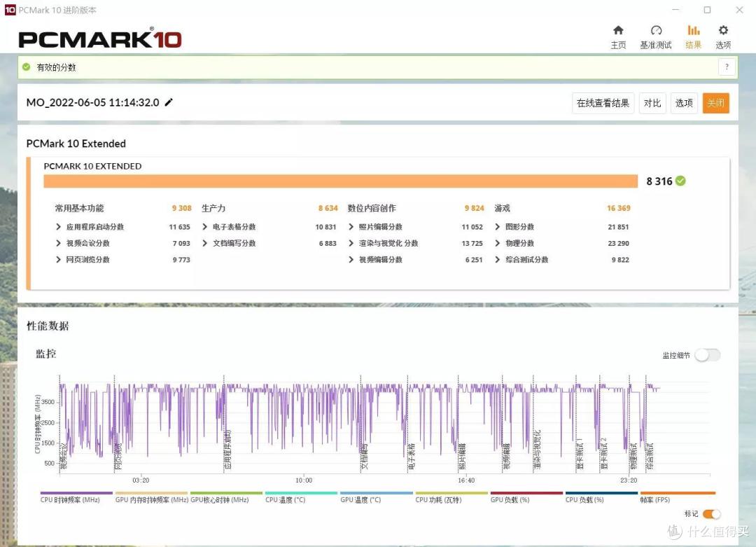
Task: Click the options gear icon
Action: pos(723,30)
